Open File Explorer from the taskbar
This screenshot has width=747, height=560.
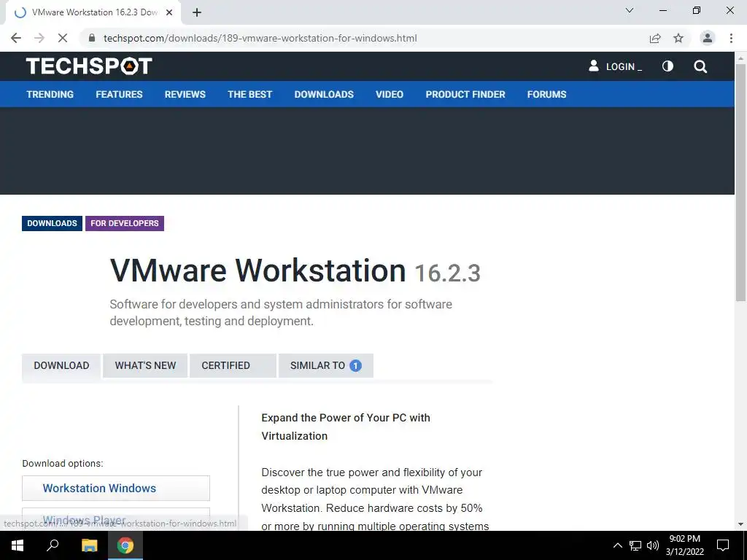(89, 545)
